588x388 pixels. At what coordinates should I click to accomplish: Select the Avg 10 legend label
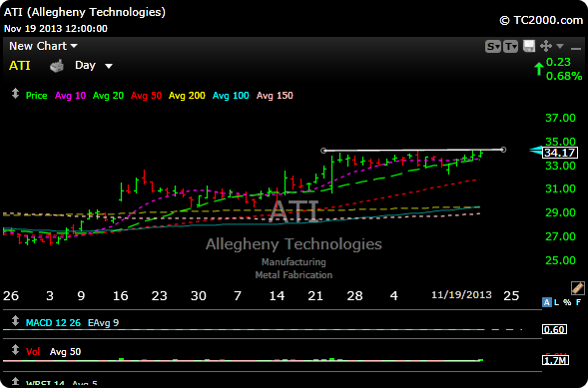[70, 96]
